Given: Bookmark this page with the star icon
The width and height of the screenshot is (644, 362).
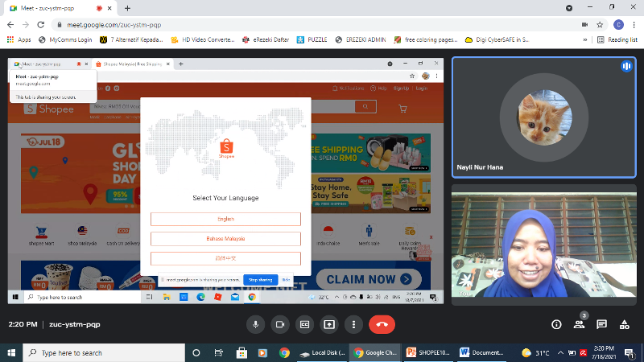Looking at the screenshot, I should point(600,25).
